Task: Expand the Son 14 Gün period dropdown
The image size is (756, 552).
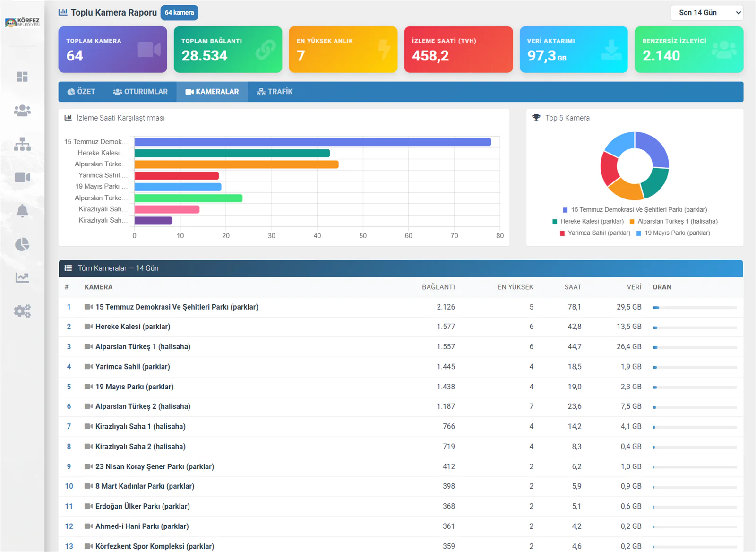Action: pyautogui.click(x=707, y=13)
